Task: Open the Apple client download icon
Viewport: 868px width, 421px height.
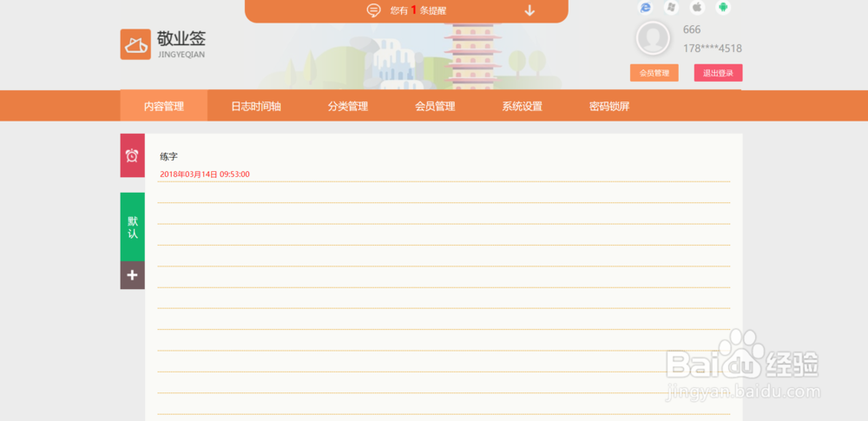Action: tap(697, 7)
